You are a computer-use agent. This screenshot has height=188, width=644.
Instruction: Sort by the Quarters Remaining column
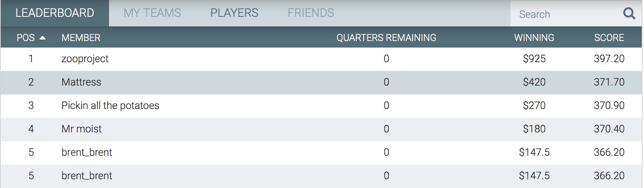coord(386,38)
